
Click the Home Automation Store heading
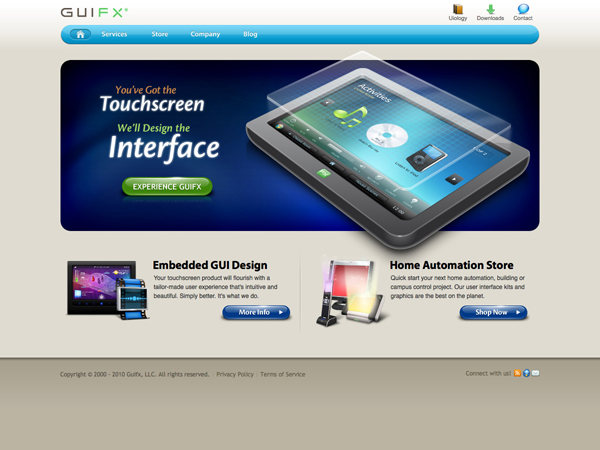452,265
